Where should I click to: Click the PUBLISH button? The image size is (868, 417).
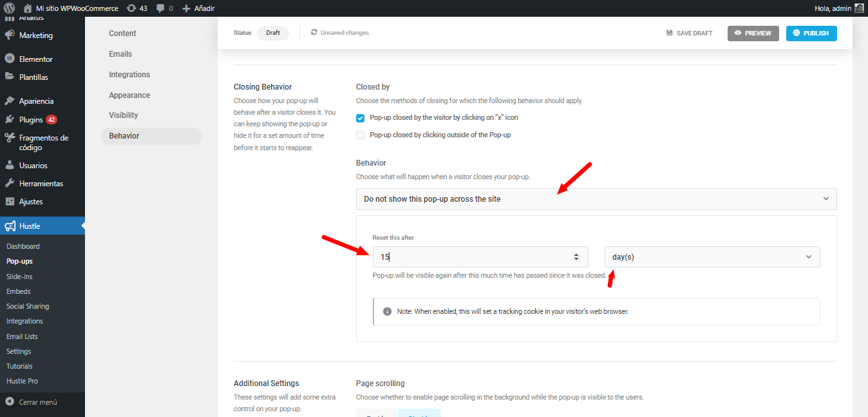pos(811,33)
